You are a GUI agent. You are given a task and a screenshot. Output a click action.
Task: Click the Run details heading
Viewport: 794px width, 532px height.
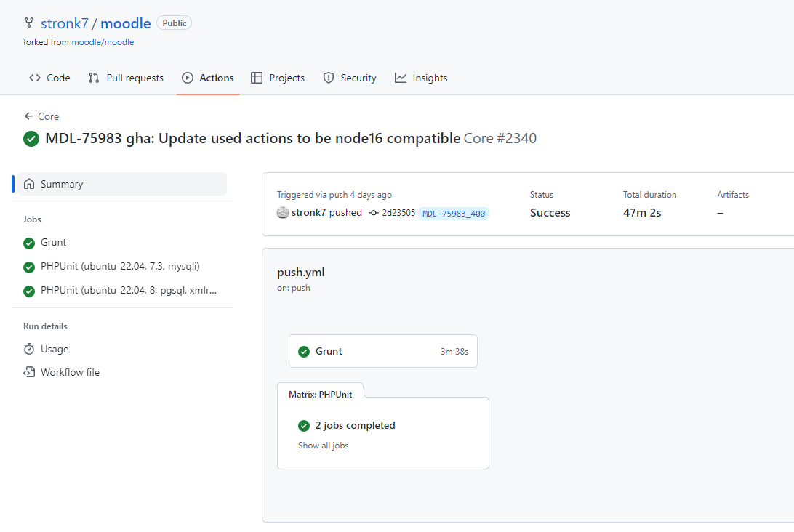tap(45, 326)
